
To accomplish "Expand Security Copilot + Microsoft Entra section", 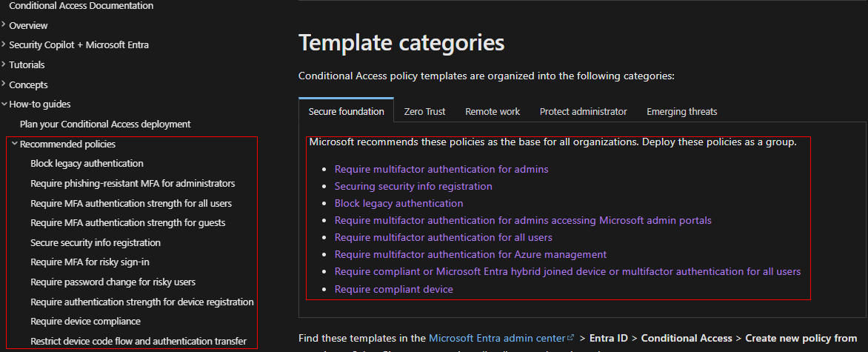I will (x=4, y=44).
